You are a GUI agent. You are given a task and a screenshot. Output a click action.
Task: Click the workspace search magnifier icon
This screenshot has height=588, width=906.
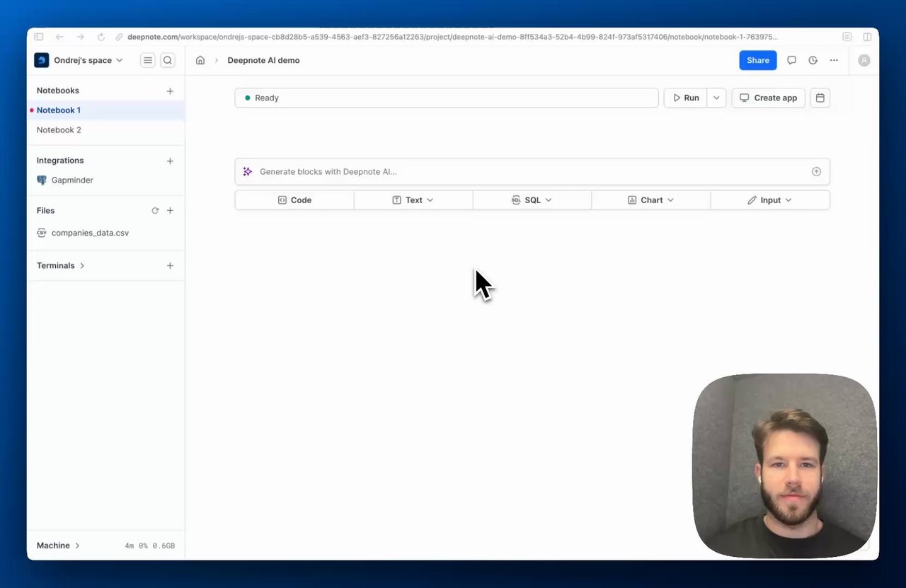click(168, 60)
